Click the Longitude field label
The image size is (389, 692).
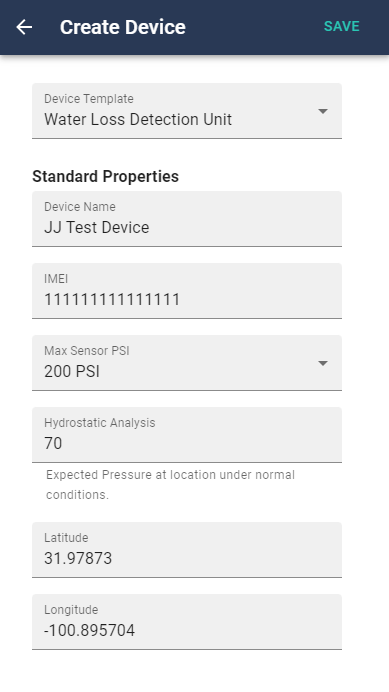[x=71, y=609]
